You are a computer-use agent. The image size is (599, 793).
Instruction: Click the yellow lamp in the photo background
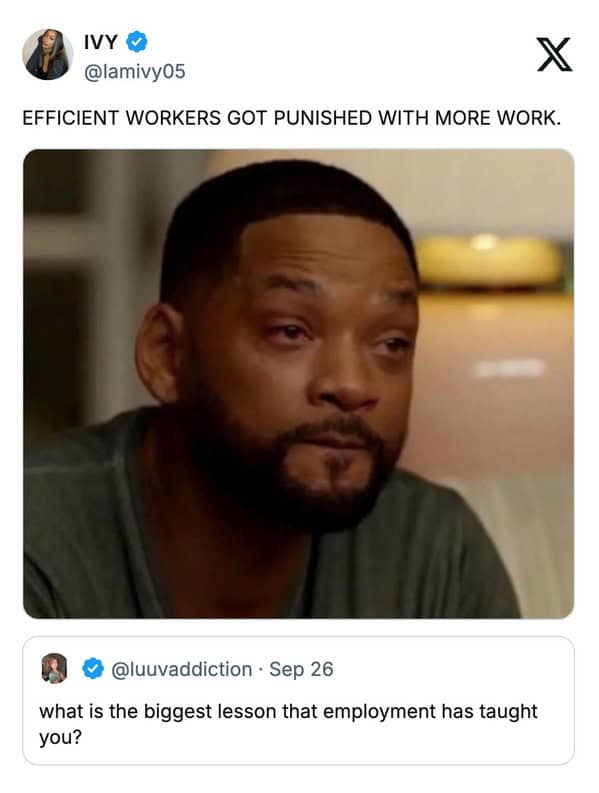488,262
